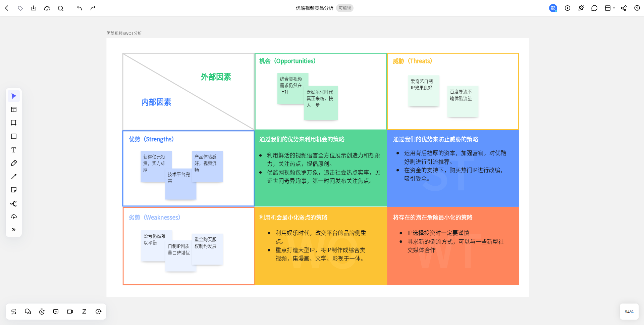Click the upload cloud tool
This screenshot has width=644, height=325.
tap(14, 217)
